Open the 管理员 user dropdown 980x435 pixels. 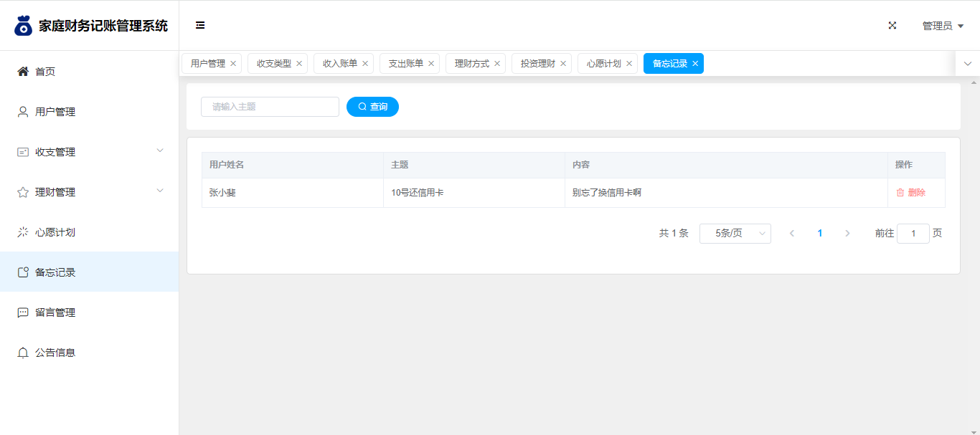[942, 26]
